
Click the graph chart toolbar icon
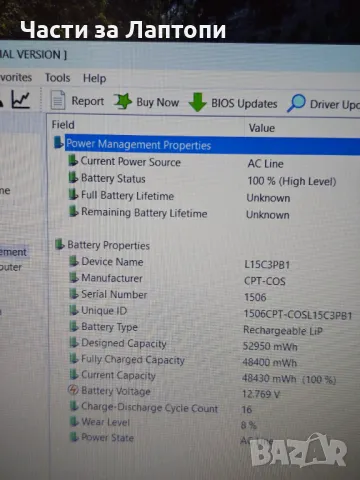coord(21,99)
